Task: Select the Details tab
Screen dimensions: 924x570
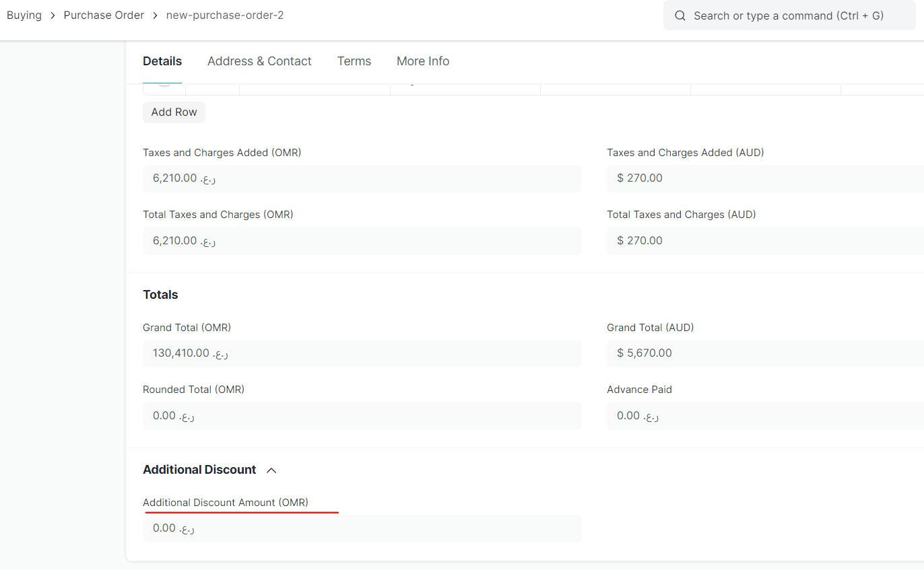Action: 162,61
